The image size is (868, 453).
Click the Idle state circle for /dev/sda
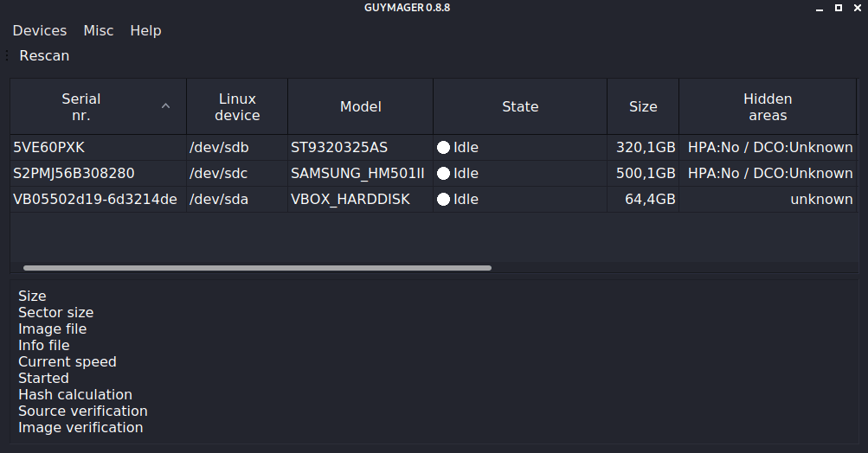(x=444, y=200)
